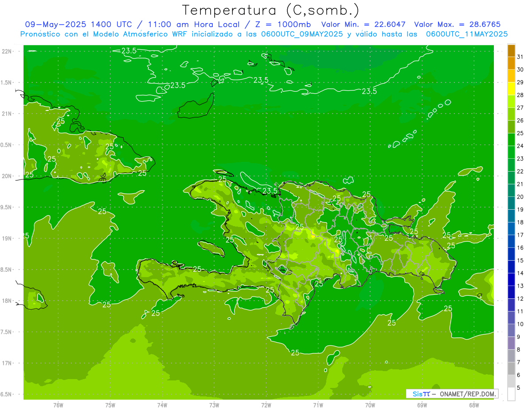Click the '70W' longitude axis label
The image size is (532, 411).
point(370,405)
